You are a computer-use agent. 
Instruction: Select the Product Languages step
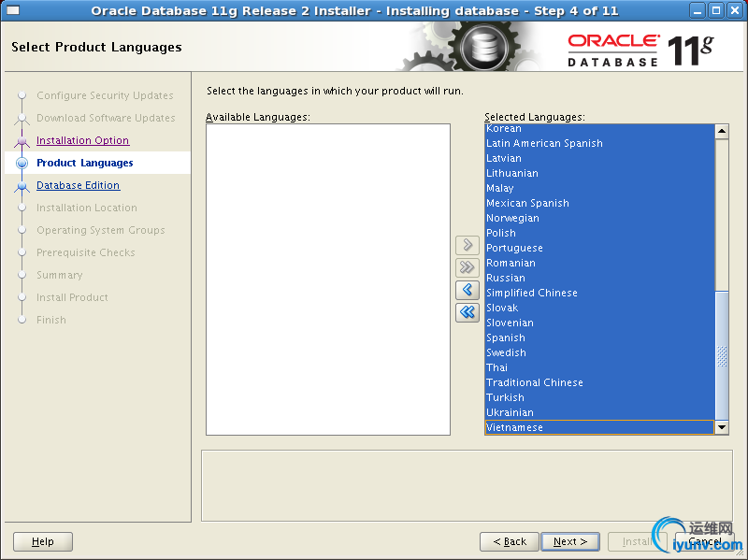pyautogui.click(x=85, y=163)
